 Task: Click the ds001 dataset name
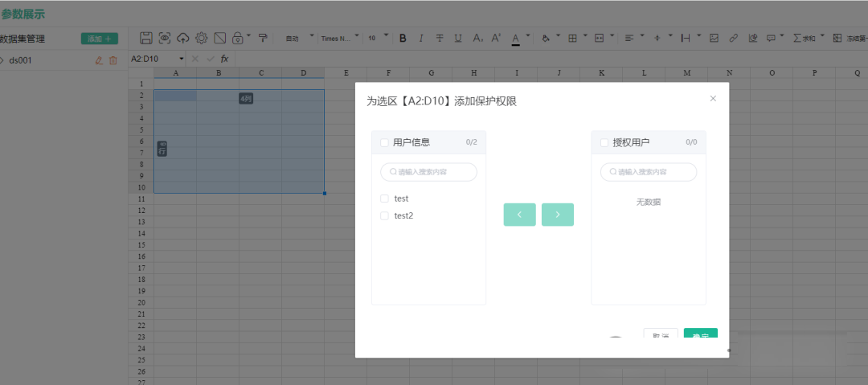tap(20, 60)
